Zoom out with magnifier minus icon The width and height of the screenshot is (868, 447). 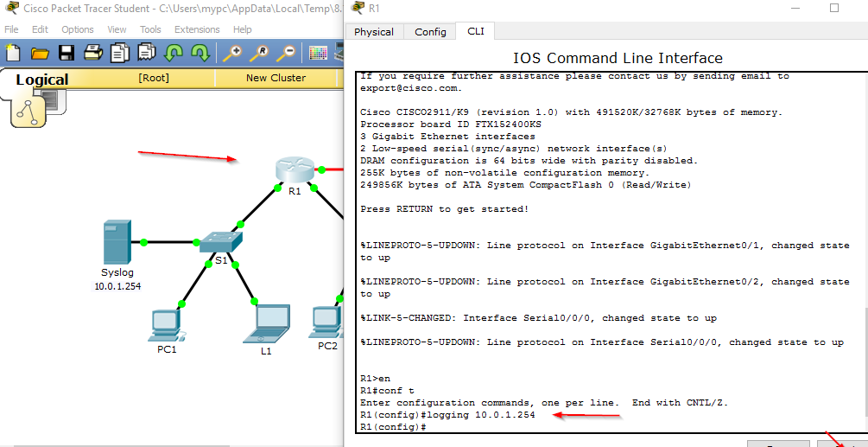tap(286, 54)
